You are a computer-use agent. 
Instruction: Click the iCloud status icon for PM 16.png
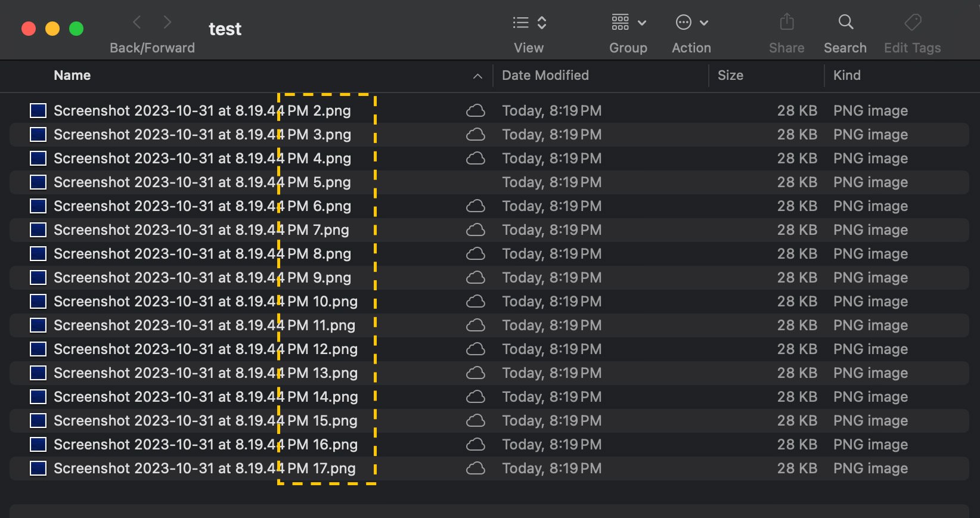475,445
